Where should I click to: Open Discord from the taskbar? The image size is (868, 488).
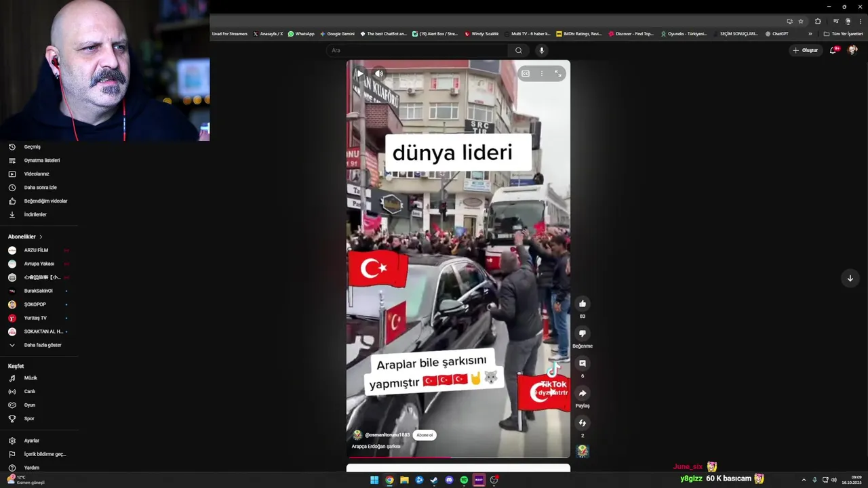pyautogui.click(x=449, y=480)
